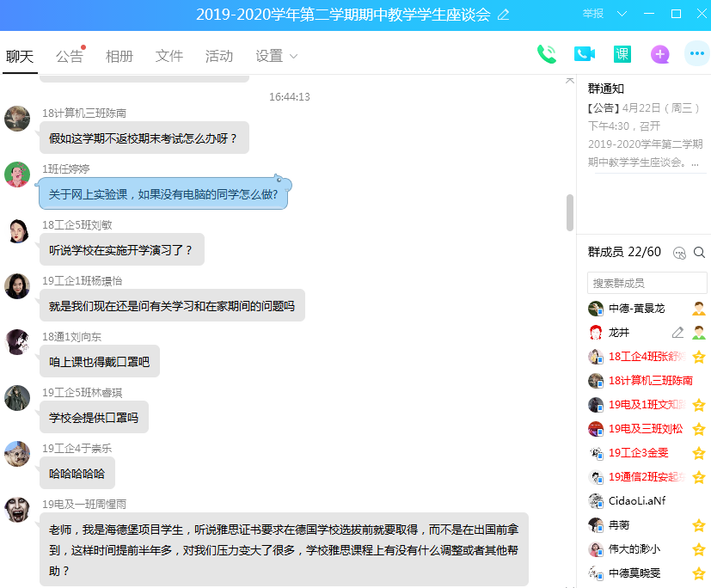Open the three-dot more options button
Image resolution: width=711 pixels, height=588 pixels.
pos(696,54)
